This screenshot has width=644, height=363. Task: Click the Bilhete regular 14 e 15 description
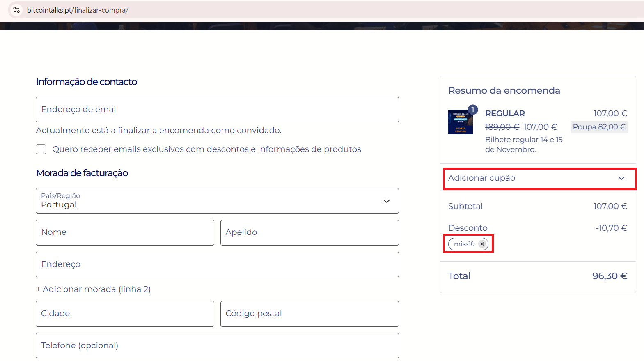[x=524, y=145]
